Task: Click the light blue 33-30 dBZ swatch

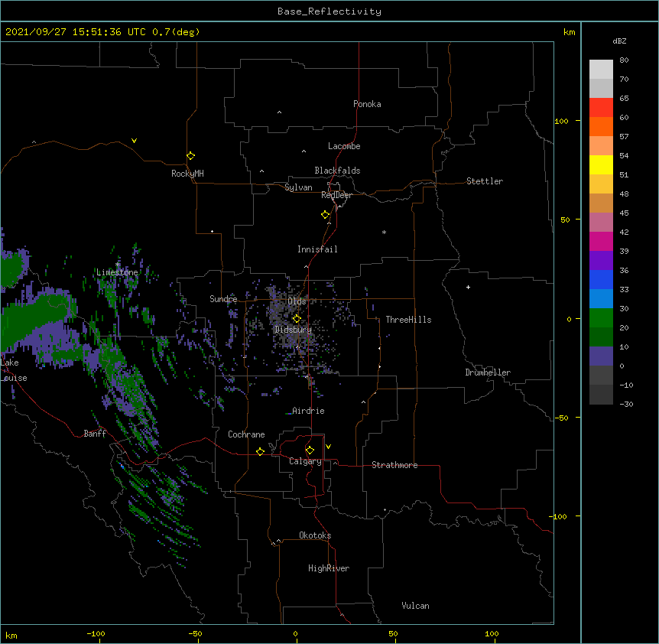Action: [601, 299]
